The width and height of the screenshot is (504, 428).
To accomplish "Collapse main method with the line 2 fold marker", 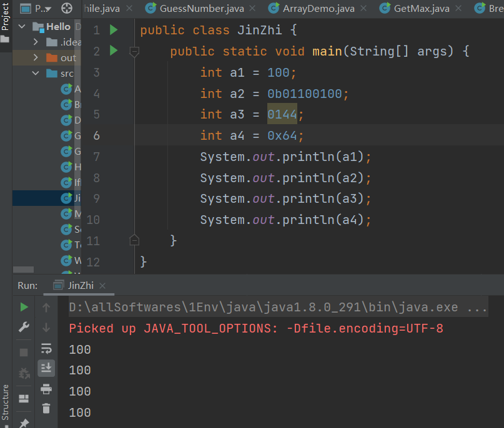I will click(134, 51).
